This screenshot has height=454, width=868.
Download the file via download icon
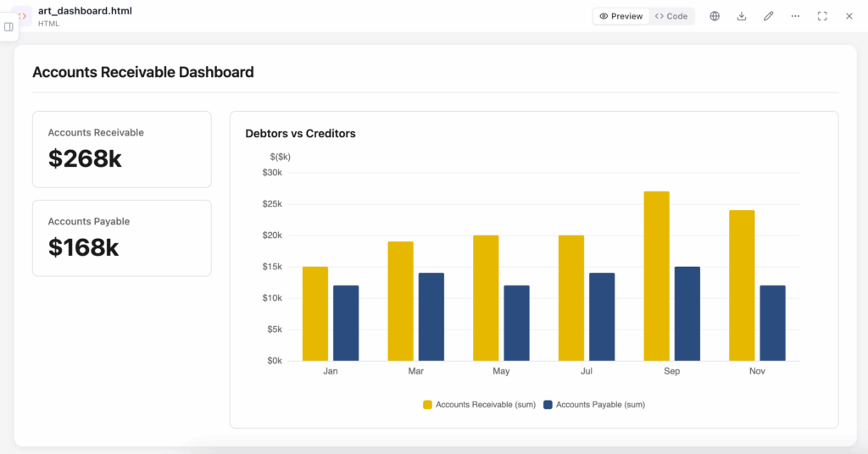coord(741,16)
